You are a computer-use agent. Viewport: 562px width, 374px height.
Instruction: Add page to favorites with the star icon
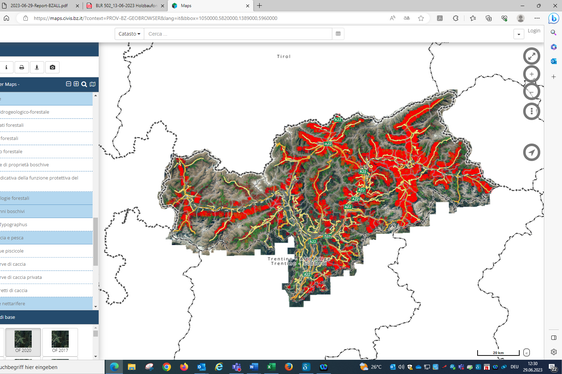(421, 18)
